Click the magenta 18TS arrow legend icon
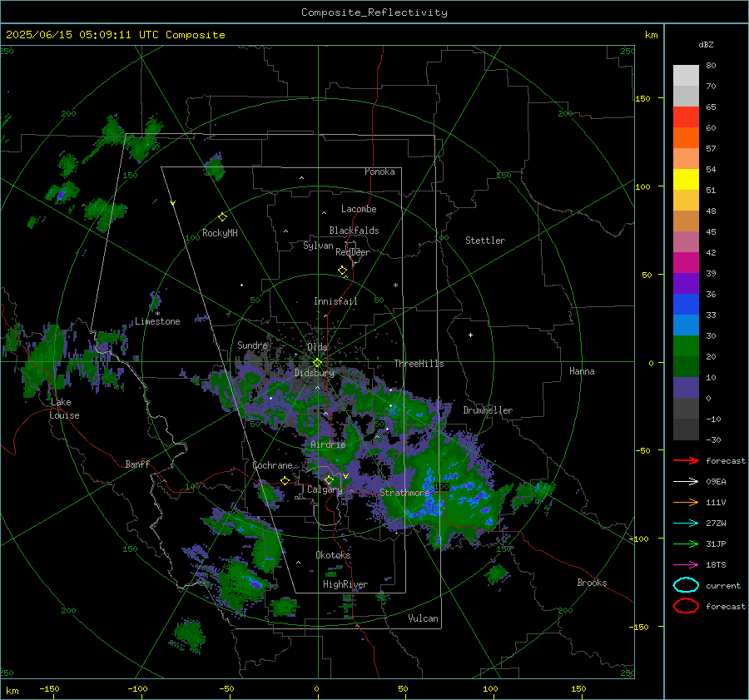Screen dimensions: 749x700 686,565
